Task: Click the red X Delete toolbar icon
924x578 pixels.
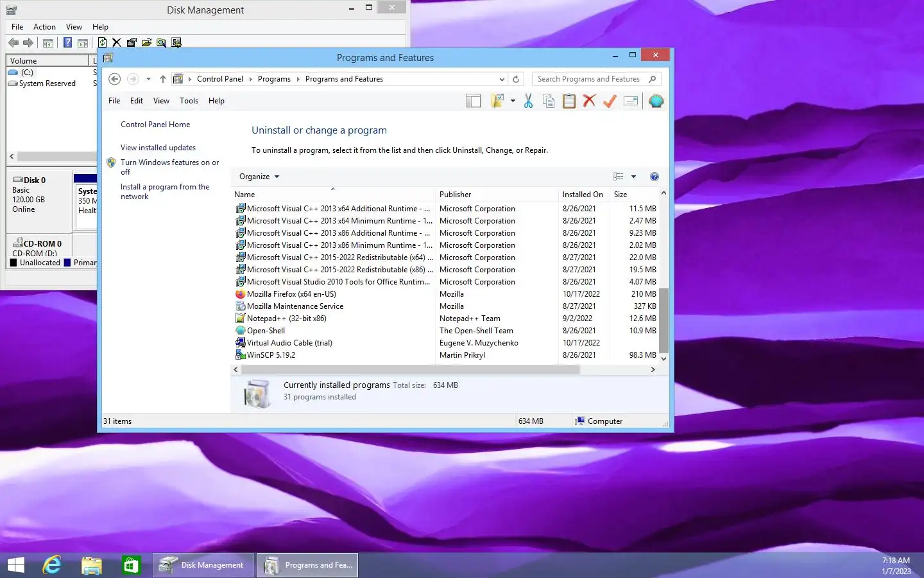Action: (589, 101)
